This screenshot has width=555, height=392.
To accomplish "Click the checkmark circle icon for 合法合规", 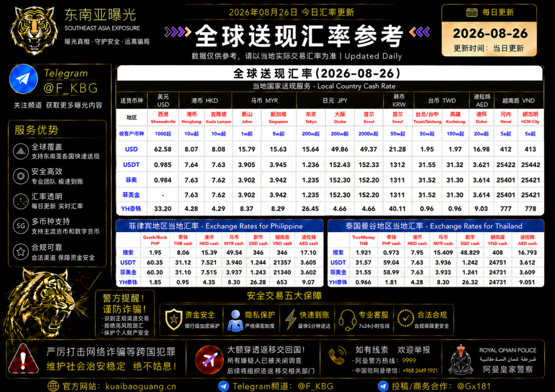I will [405, 318].
